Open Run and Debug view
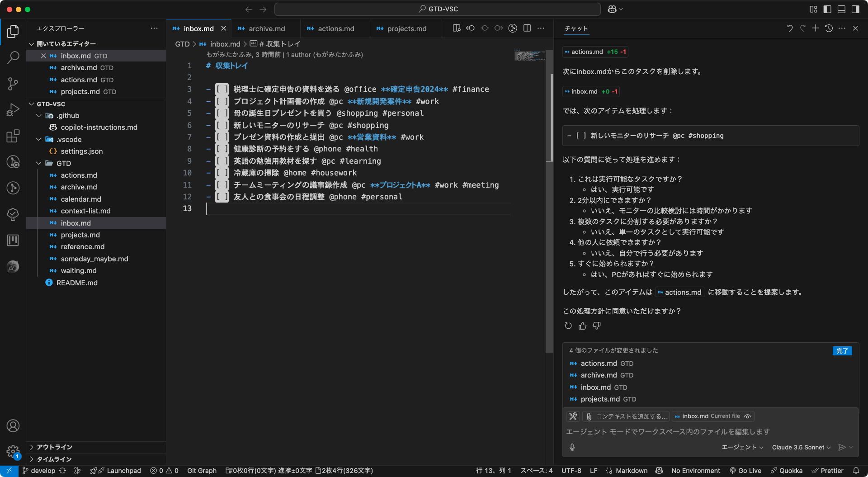This screenshot has width=868, height=477. pos(13,110)
